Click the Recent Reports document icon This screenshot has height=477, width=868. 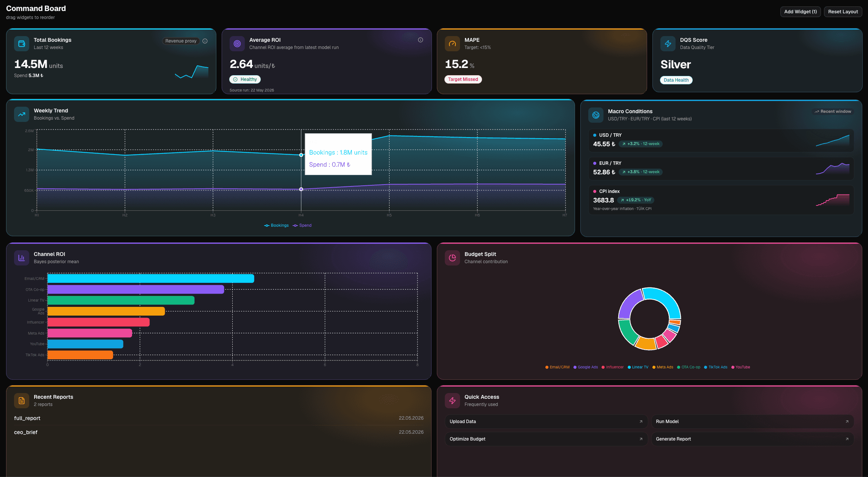[22, 401]
